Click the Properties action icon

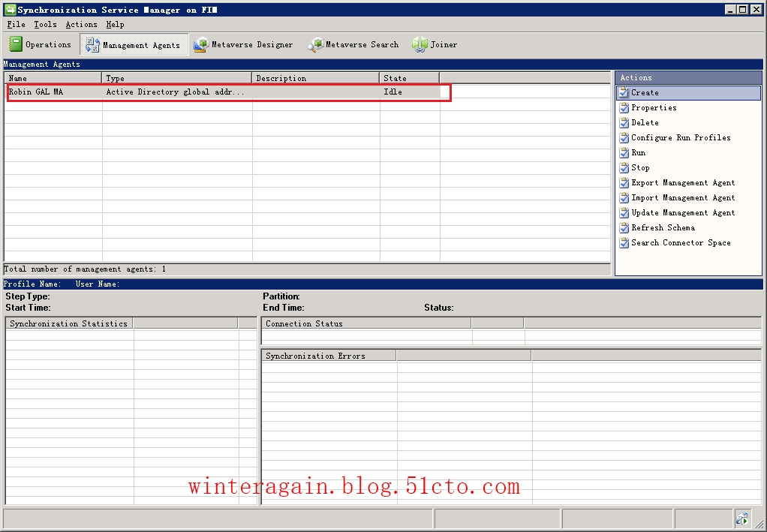[x=624, y=107]
